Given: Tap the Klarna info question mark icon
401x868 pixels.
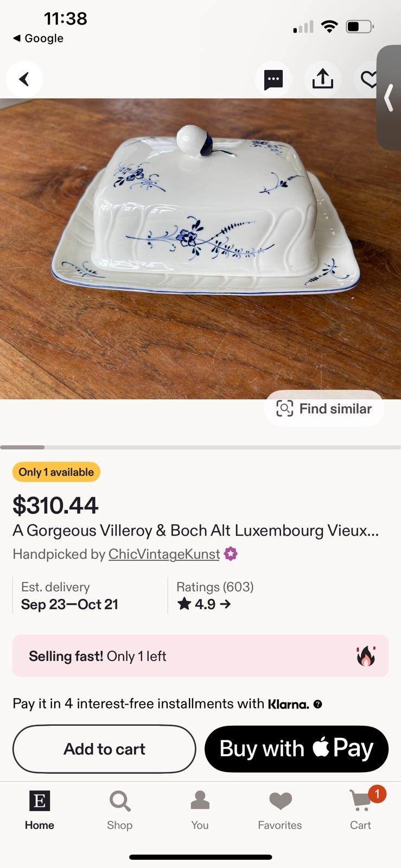Looking at the screenshot, I should 318,704.
